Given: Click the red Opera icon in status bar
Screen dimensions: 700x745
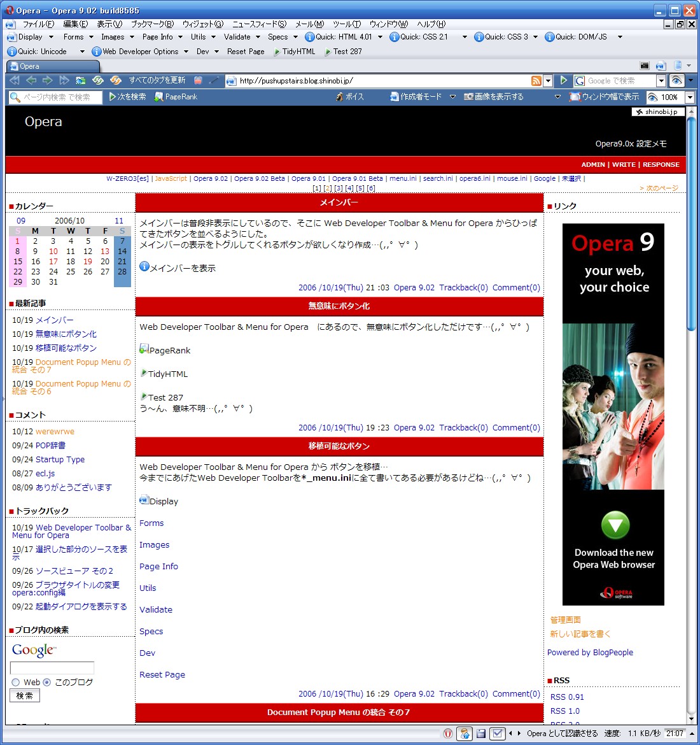Looking at the screenshot, I should (447, 733).
